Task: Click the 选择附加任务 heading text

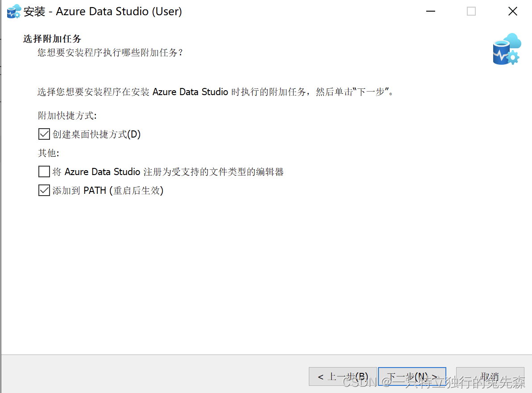Action: coord(52,39)
